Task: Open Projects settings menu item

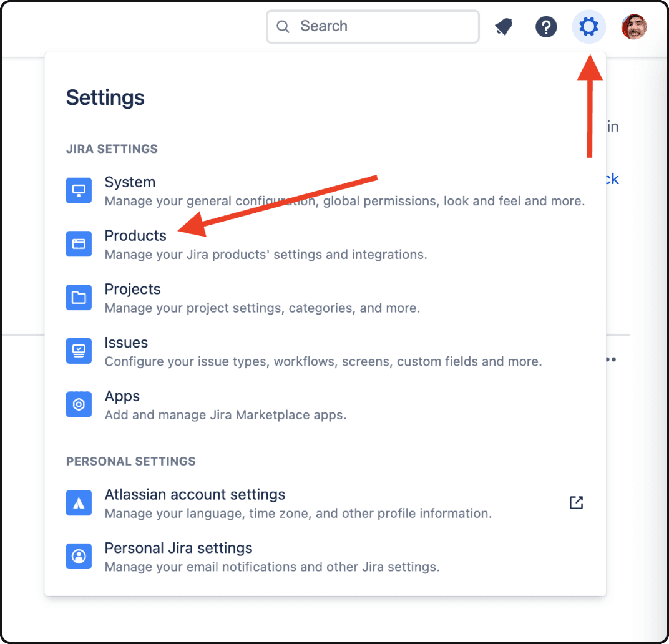Action: [325, 298]
